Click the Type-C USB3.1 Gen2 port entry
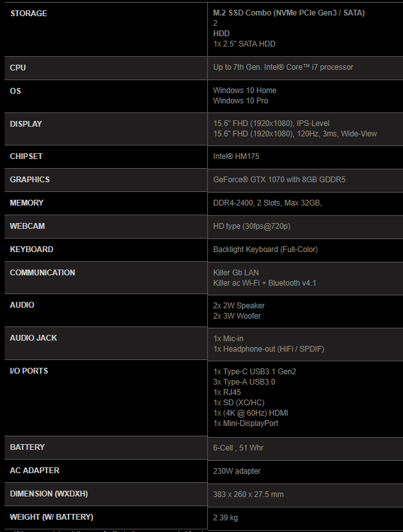The image size is (403, 532). (254, 372)
